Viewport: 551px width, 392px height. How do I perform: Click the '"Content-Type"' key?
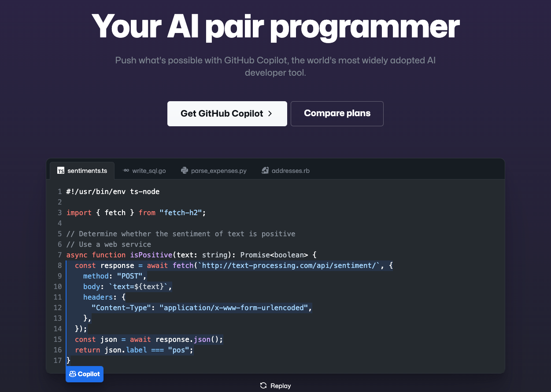[121, 308]
